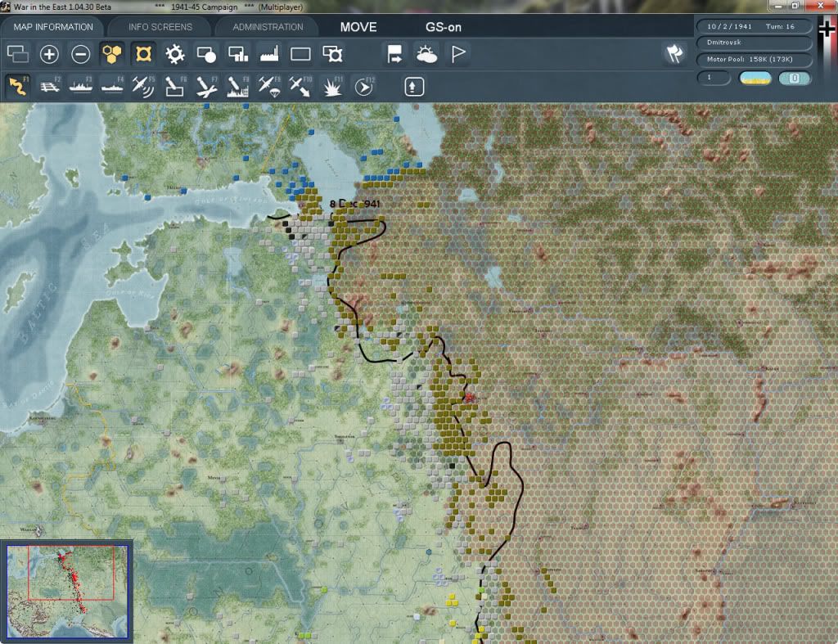Click the MOVE mode label
838x644 pixels.
click(358, 27)
